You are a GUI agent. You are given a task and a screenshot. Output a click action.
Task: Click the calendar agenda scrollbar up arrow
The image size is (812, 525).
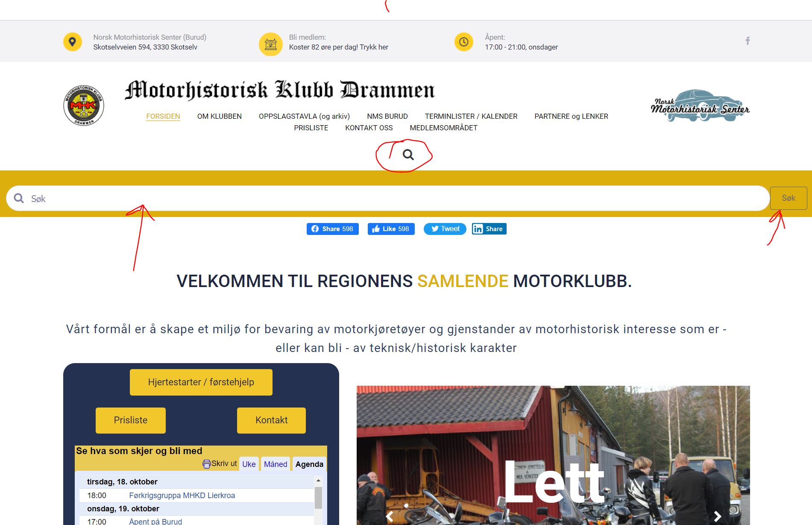[318, 481]
